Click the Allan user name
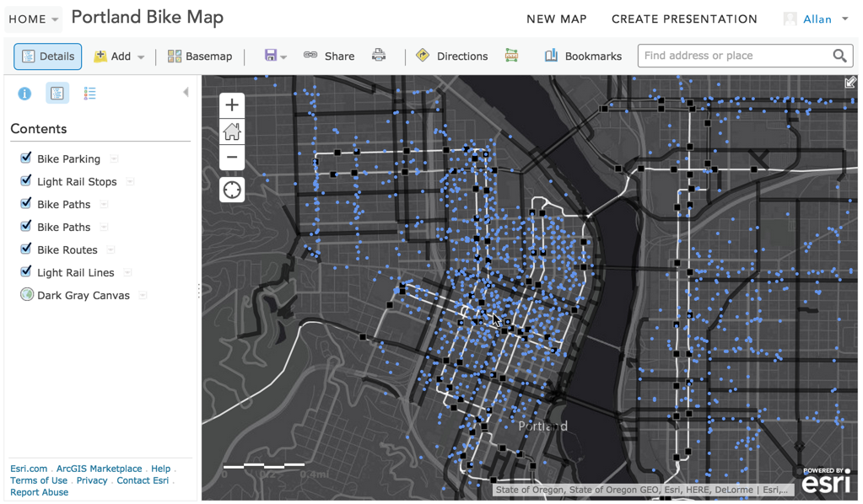 (817, 19)
